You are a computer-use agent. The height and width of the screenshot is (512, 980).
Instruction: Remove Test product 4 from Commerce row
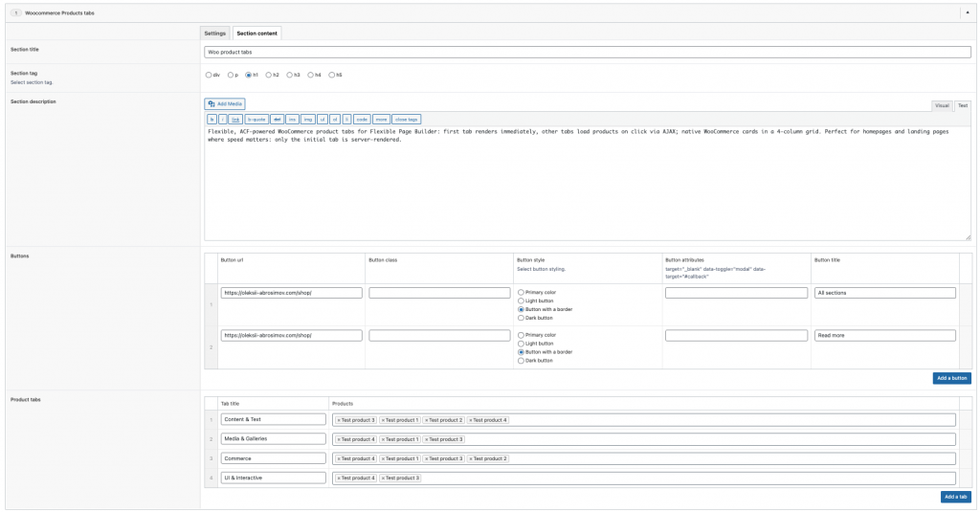[x=339, y=458]
